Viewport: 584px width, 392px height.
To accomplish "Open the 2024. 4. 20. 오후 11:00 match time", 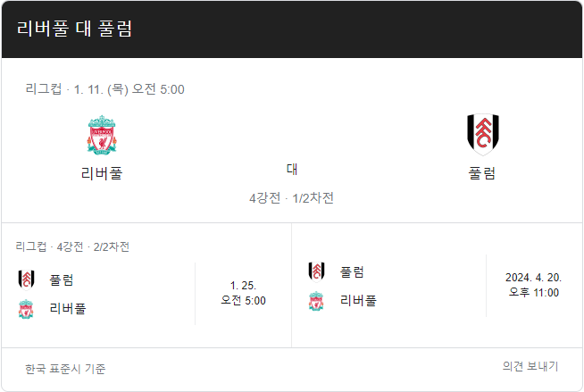I will [534, 285].
